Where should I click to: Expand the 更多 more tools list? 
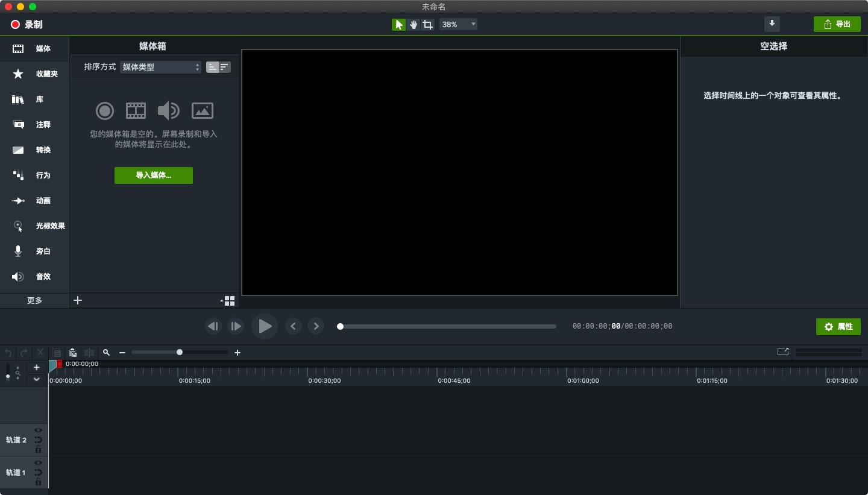(34, 301)
